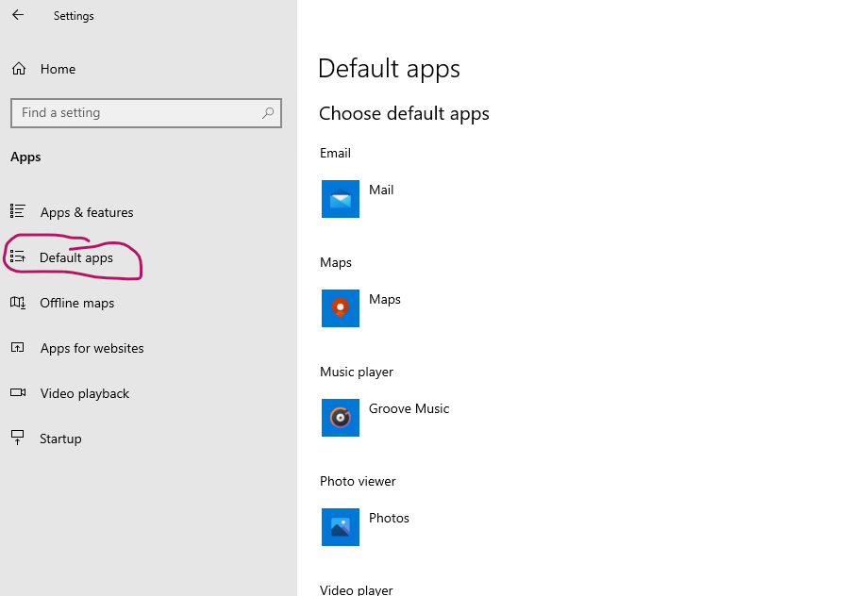
Task: Click the Video player category label
Action: [357, 590]
